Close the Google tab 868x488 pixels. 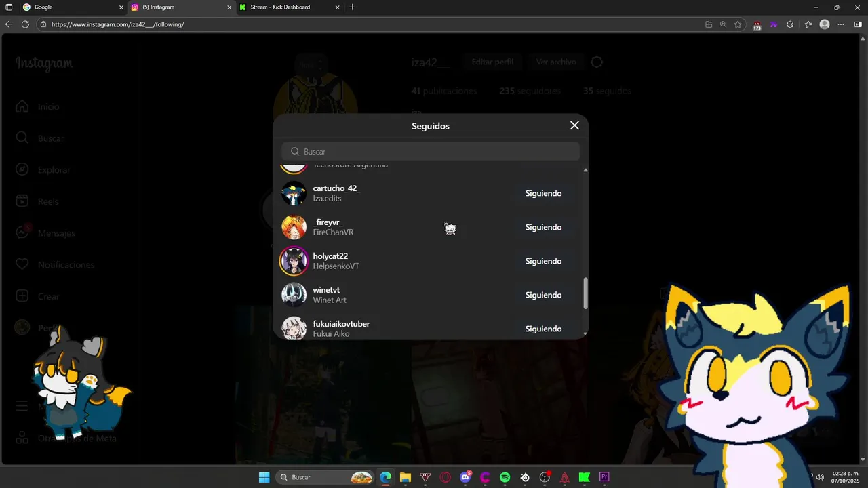click(x=121, y=7)
